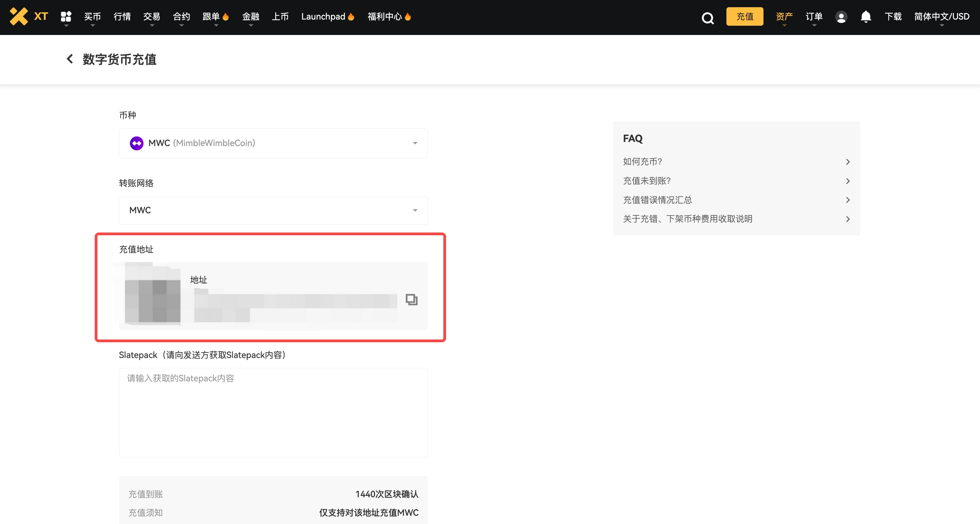Open the notifications bell icon
This screenshot has width=980, height=524.
pos(865,16)
